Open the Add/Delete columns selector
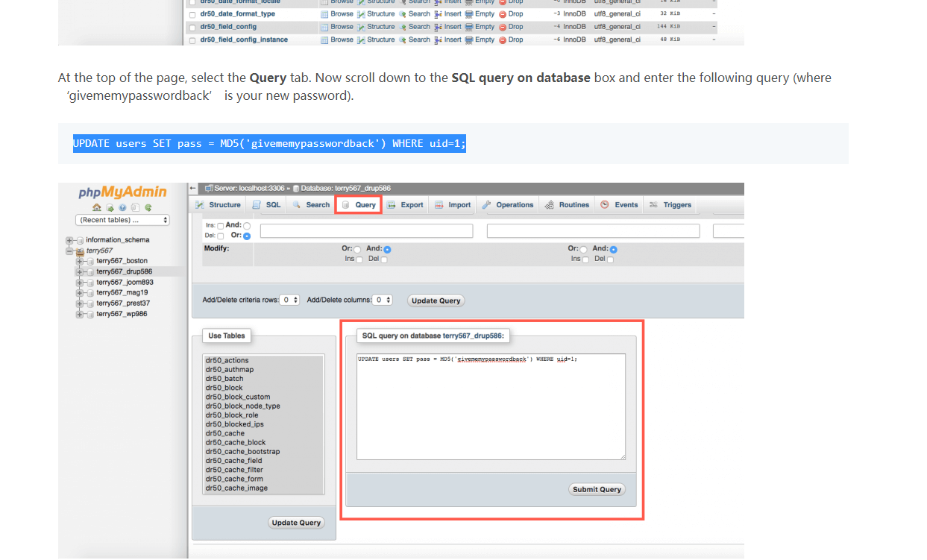Viewport: 927px width, 560px height. point(383,300)
